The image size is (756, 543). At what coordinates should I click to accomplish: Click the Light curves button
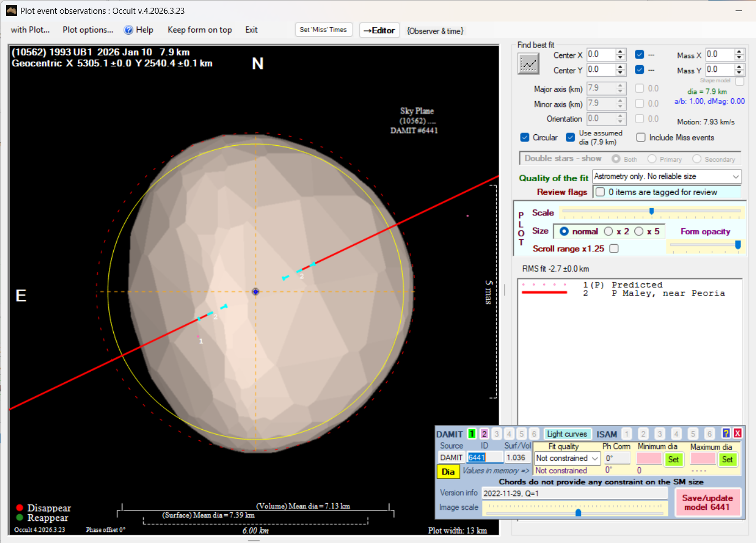(567, 434)
